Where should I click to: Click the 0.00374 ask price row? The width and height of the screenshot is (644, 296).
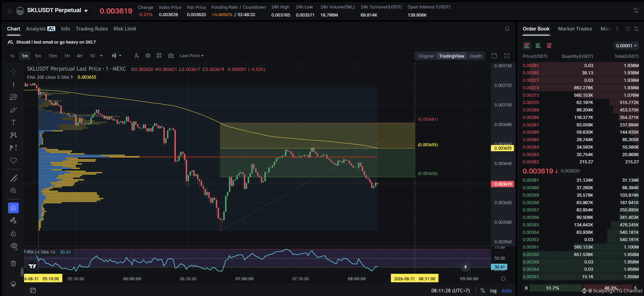coord(580,88)
